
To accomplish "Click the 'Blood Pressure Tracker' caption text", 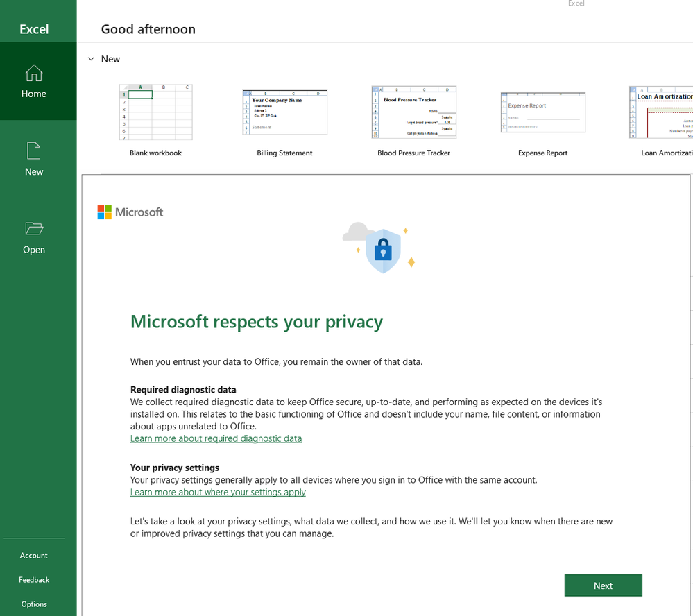I will click(x=413, y=153).
